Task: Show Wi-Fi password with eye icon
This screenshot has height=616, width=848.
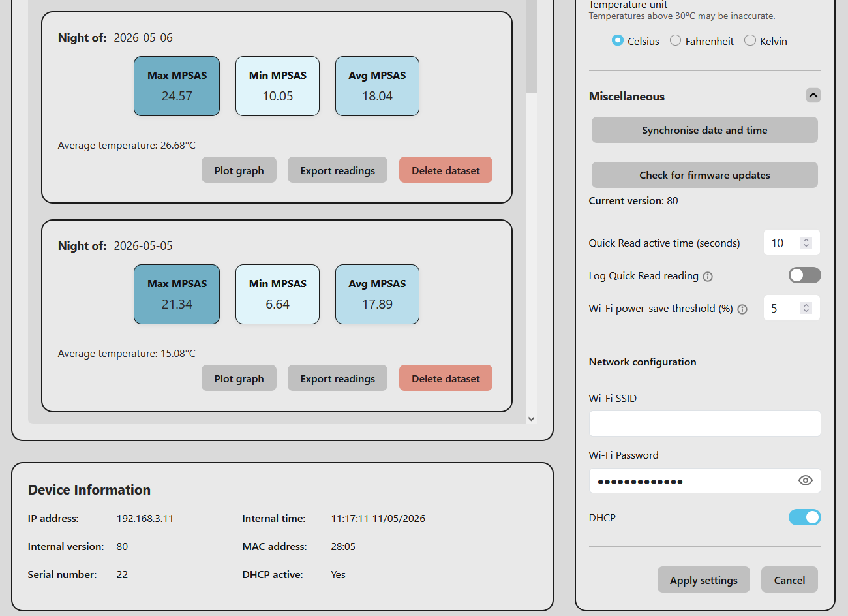Action: point(806,480)
